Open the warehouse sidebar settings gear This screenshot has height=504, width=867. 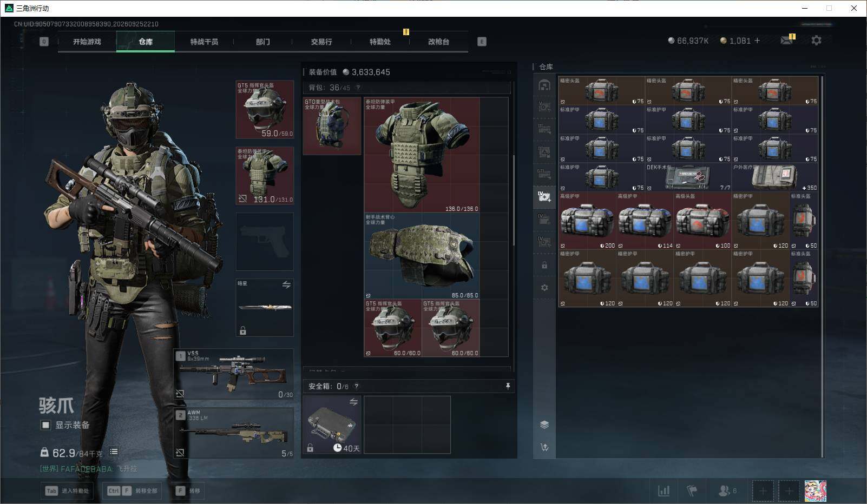pyautogui.click(x=544, y=288)
